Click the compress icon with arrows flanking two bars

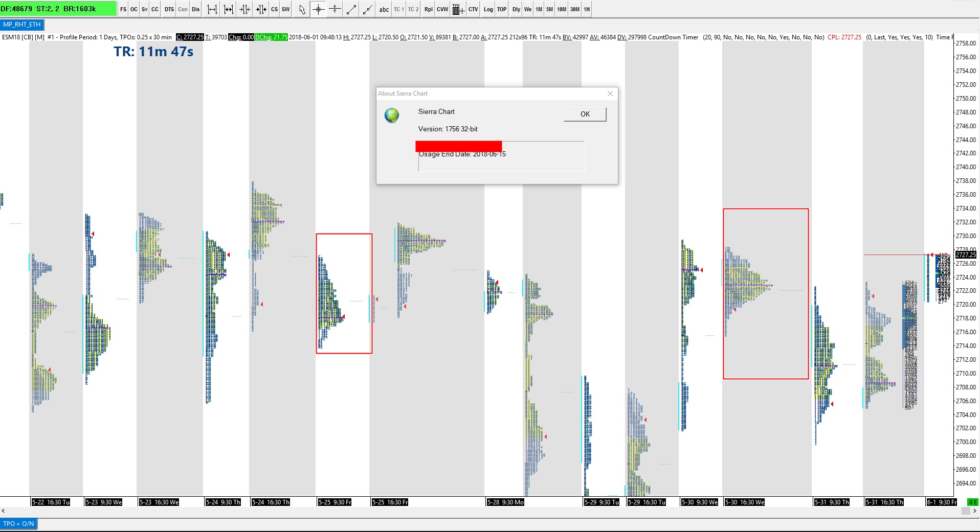pos(261,9)
